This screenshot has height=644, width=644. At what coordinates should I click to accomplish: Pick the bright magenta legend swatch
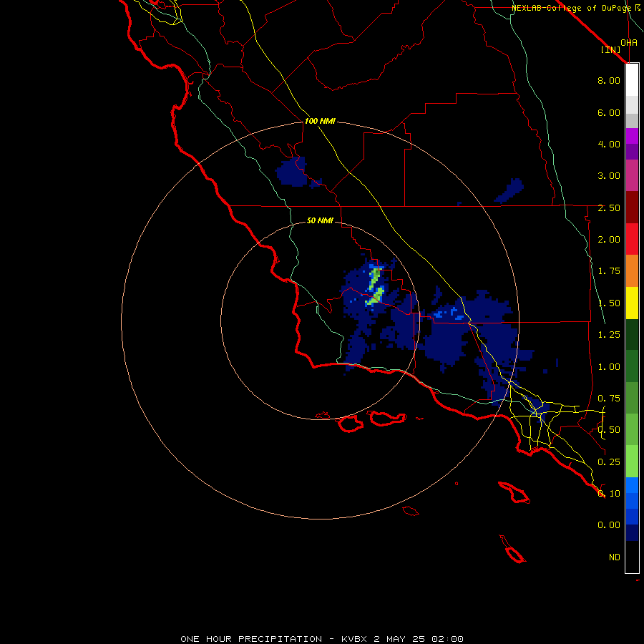click(x=632, y=136)
